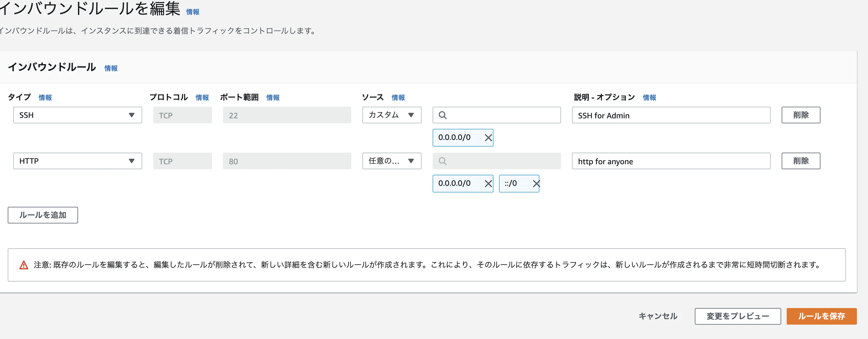The height and width of the screenshot is (339, 868).
Task: Click the source search field for SSH rule
Action: (x=496, y=115)
